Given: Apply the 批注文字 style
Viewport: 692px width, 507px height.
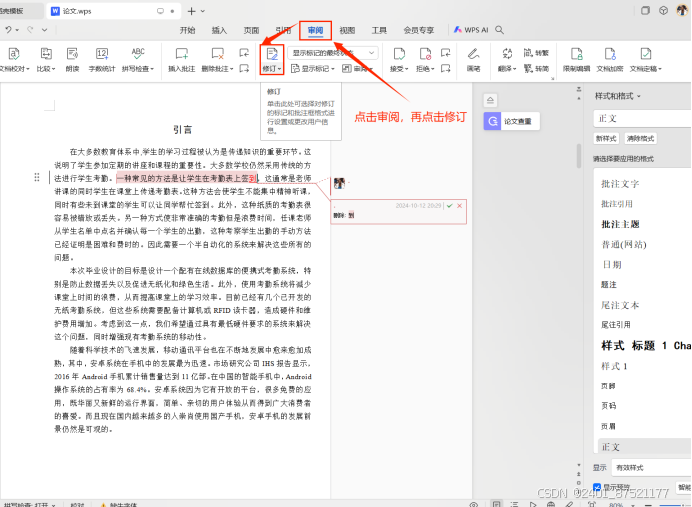Looking at the screenshot, I should (x=620, y=184).
